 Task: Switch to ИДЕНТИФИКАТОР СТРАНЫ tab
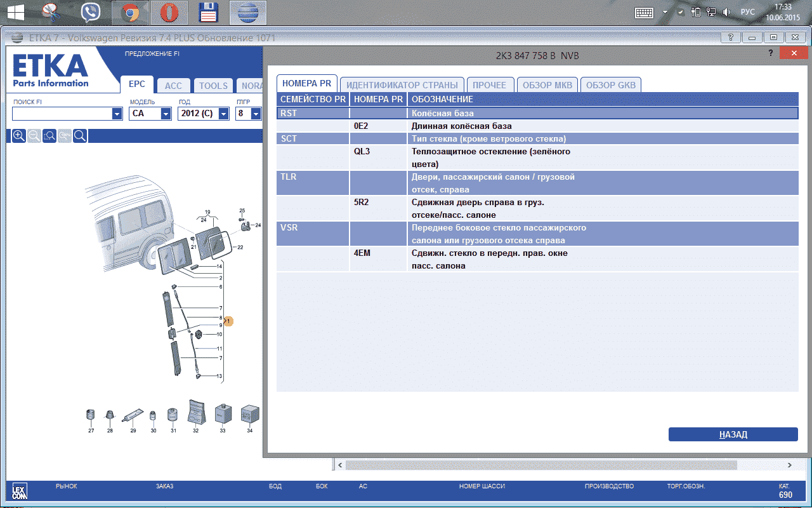402,84
